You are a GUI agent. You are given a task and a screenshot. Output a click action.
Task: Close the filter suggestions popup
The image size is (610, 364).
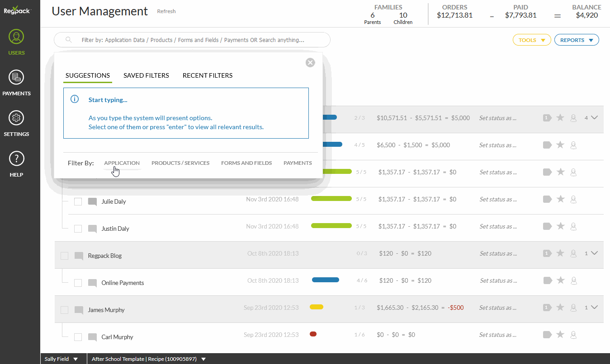click(310, 63)
